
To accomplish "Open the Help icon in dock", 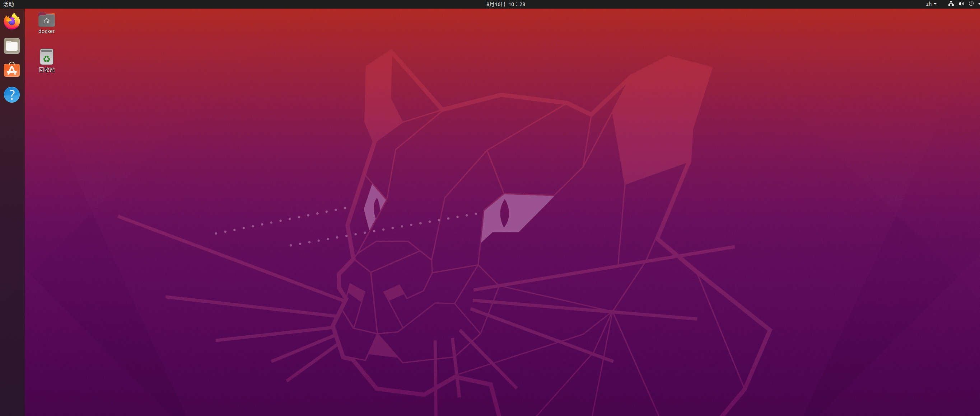I will (12, 95).
